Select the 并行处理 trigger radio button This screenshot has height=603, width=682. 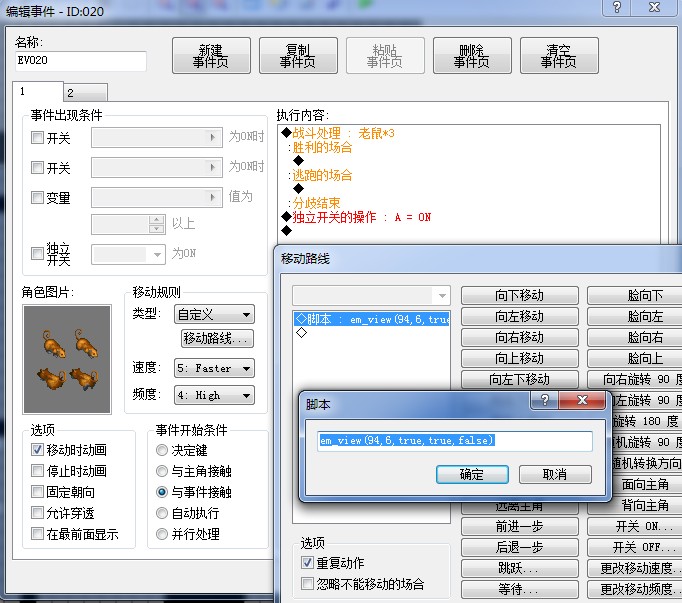tap(162, 534)
